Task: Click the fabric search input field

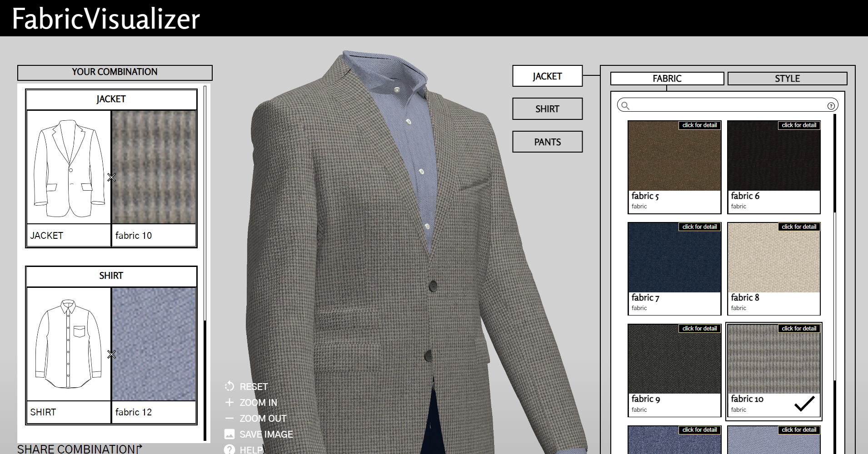Action: (728, 106)
